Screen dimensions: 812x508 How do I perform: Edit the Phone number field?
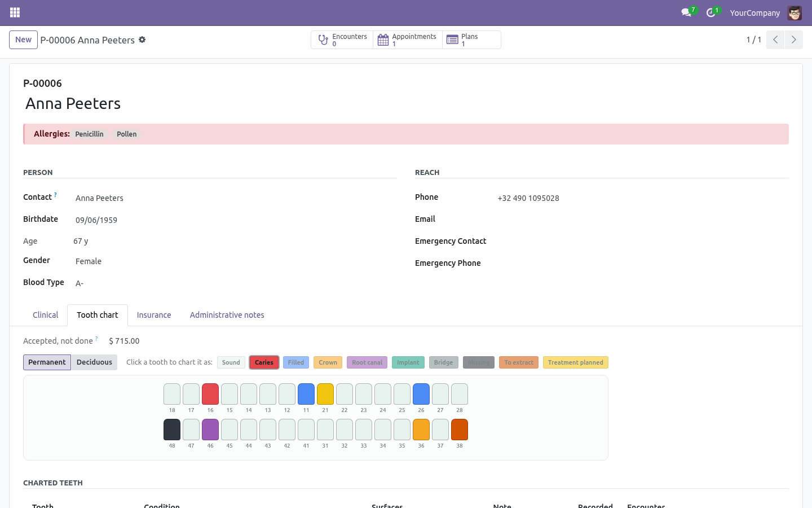[x=642, y=198]
